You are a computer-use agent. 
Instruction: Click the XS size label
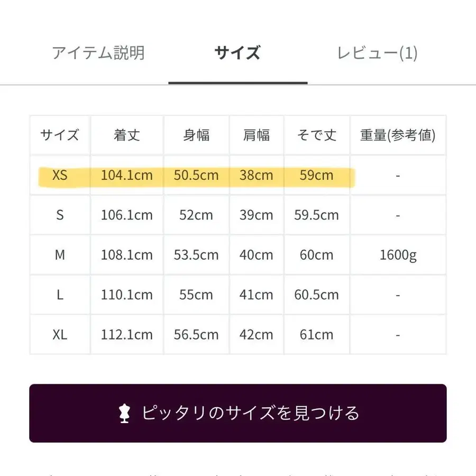click(60, 175)
